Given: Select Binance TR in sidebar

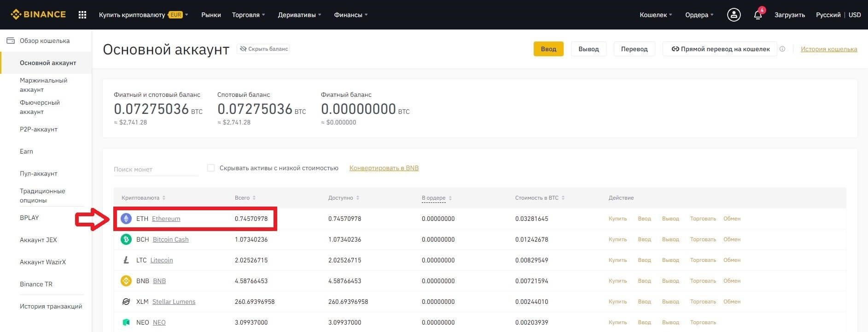Looking at the screenshot, I should pyautogui.click(x=36, y=284).
